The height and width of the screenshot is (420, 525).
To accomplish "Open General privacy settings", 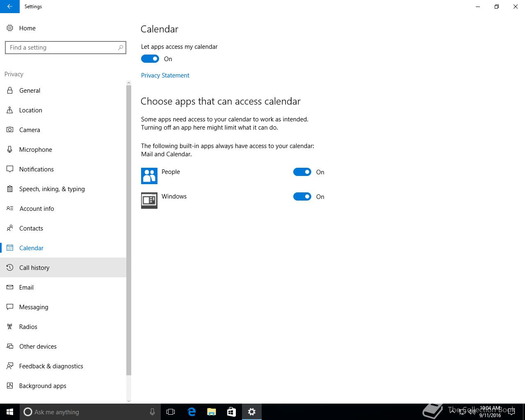I will tap(63, 90).
